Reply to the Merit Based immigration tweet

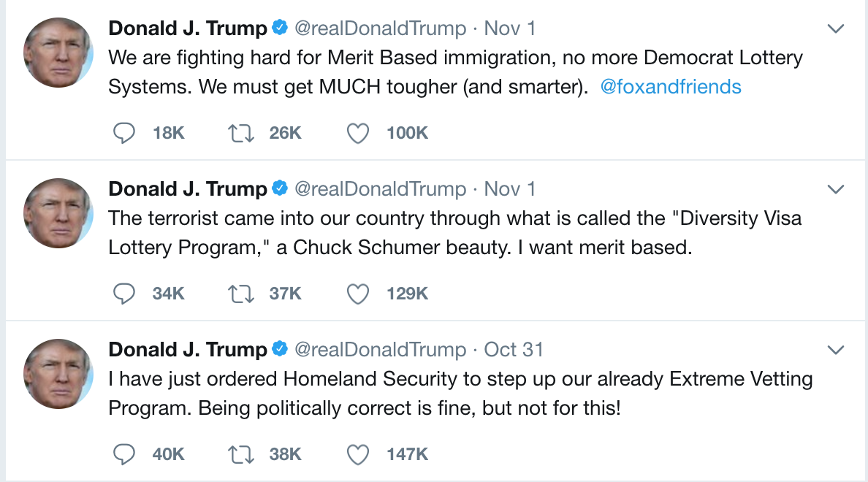pos(125,133)
